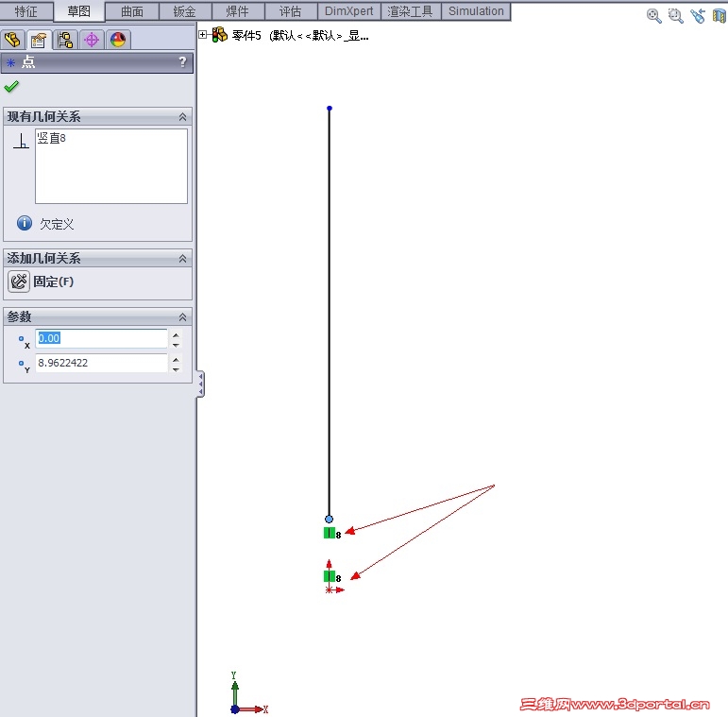Confirm with the green checkmark

click(x=11, y=86)
